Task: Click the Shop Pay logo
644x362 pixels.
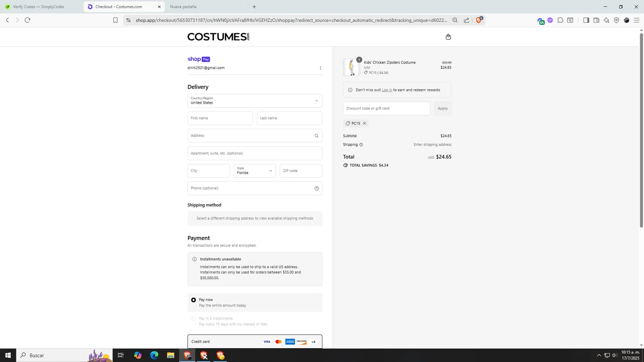Action: point(199,59)
